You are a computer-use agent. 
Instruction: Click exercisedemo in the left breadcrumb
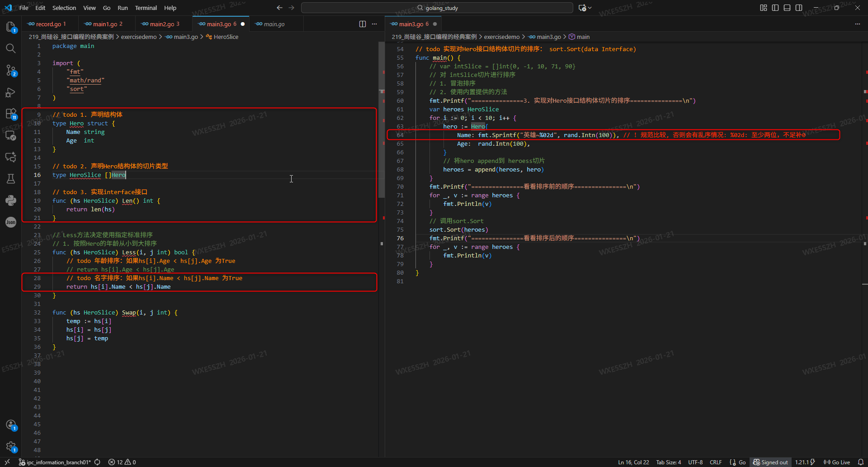coord(139,37)
